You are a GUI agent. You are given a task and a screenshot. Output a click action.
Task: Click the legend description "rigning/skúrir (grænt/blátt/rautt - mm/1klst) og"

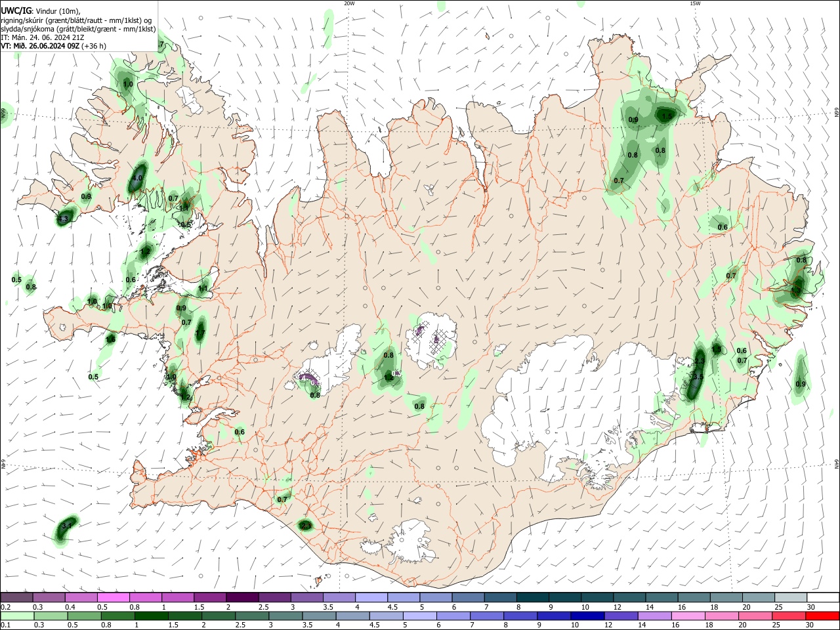(x=76, y=20)
